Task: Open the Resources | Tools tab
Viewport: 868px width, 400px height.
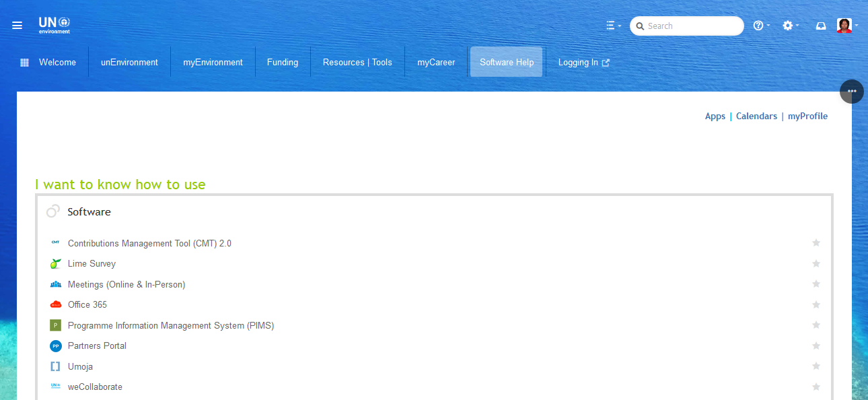Action: pos(357,63)
